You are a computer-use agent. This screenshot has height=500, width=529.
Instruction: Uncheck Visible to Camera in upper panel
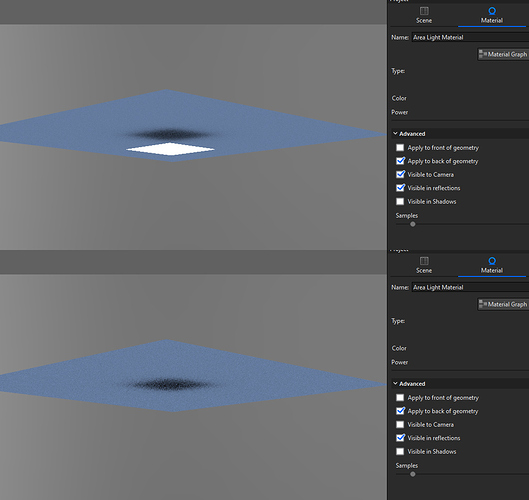pyautogui.click(x=400, y=175)
